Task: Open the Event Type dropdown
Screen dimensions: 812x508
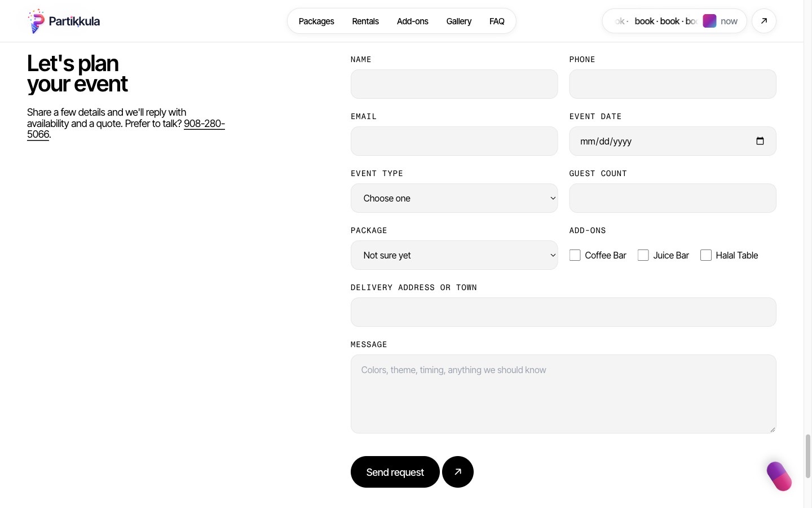Action: (454, 198)
